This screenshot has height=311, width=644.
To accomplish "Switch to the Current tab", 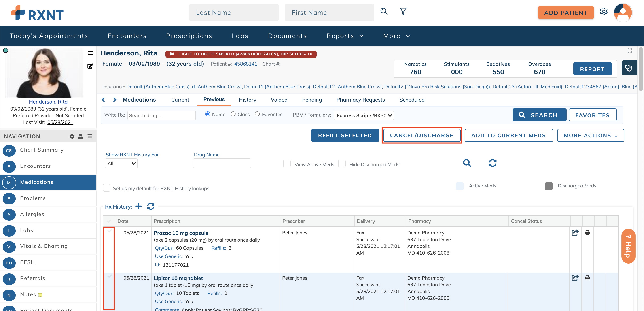I will click(180, 100).
